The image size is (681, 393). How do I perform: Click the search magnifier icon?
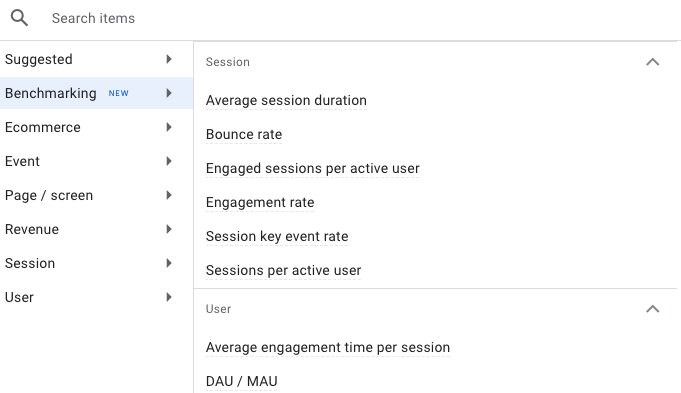[19, 18]
